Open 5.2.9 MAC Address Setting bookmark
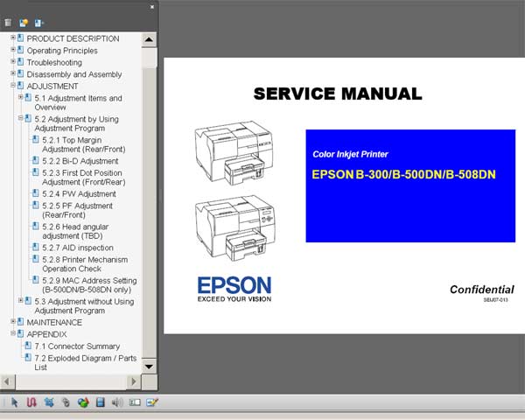525x420 pixels. pos(89,285)
